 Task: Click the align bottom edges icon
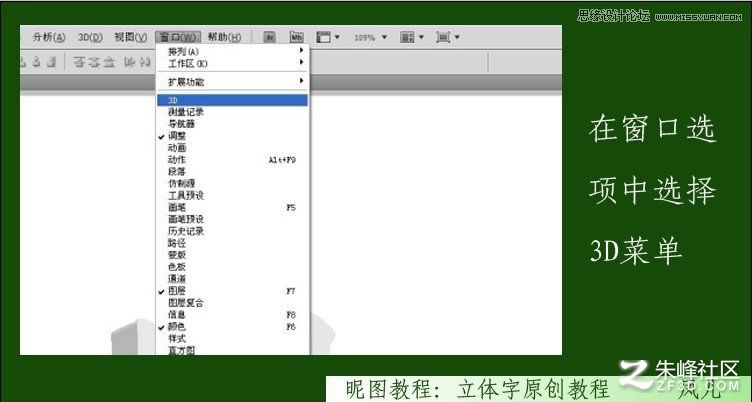coord(110,62)
